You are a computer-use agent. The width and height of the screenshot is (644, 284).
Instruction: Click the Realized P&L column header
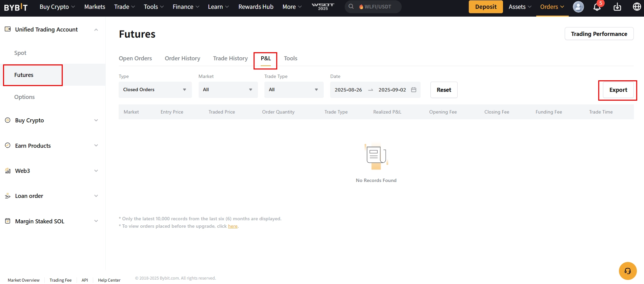point(387,112)
